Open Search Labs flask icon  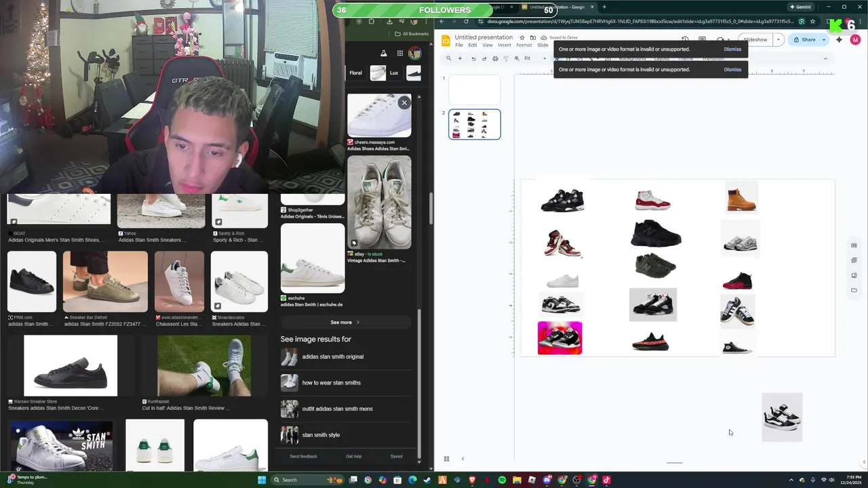click(383, 54)
